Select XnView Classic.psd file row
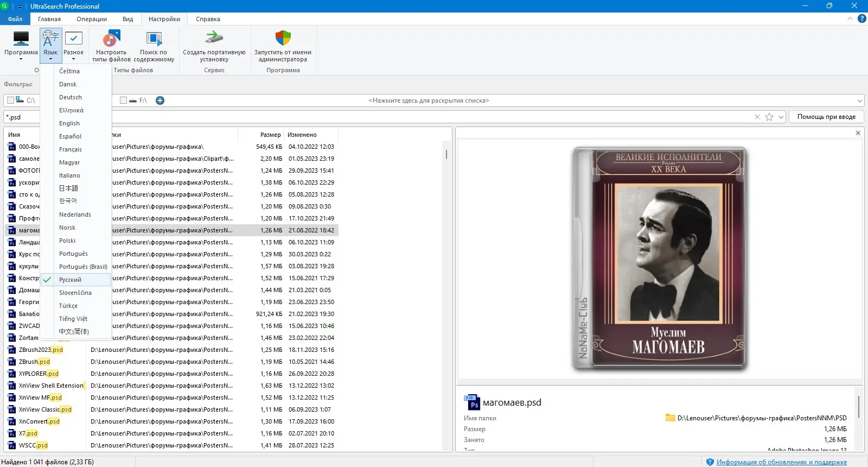The height and width of the screenshot is (467, 868). pyautogui.click(x=171, y=409)
